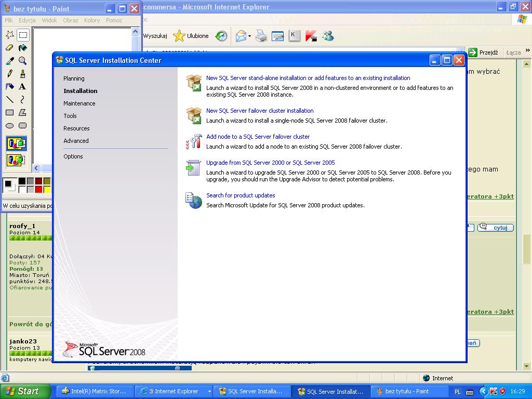Click the Print icon in IE toolbar

[x=261, y=36]
